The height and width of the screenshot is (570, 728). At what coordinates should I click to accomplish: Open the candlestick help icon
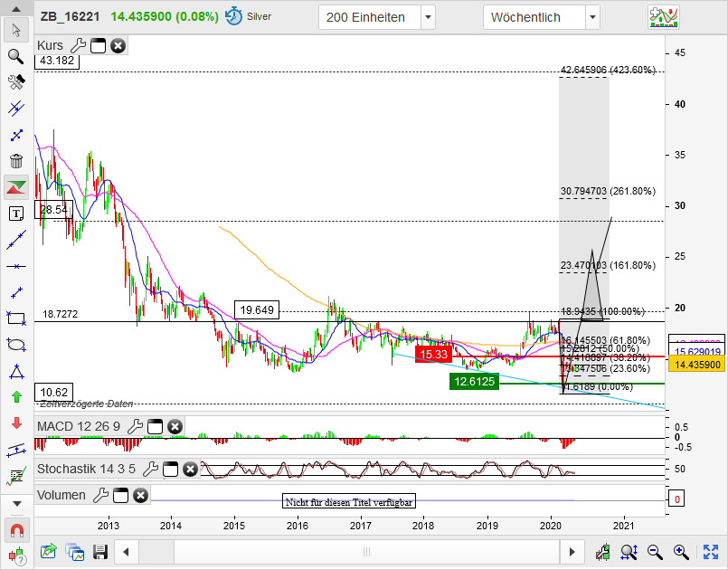17,556
